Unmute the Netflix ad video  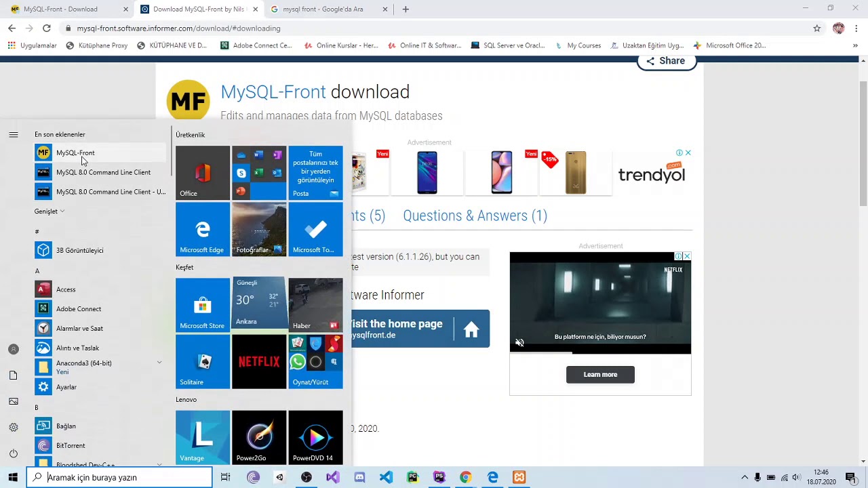click(519, 343)
